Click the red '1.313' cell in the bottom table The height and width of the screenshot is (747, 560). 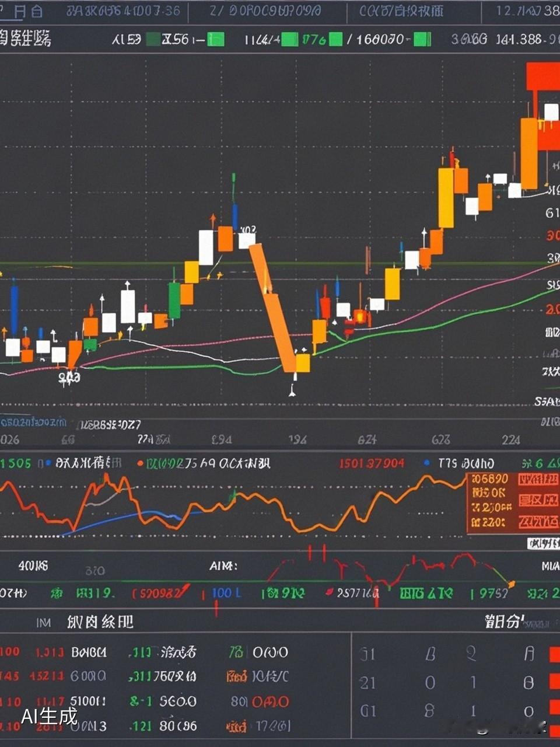[50, 652]
